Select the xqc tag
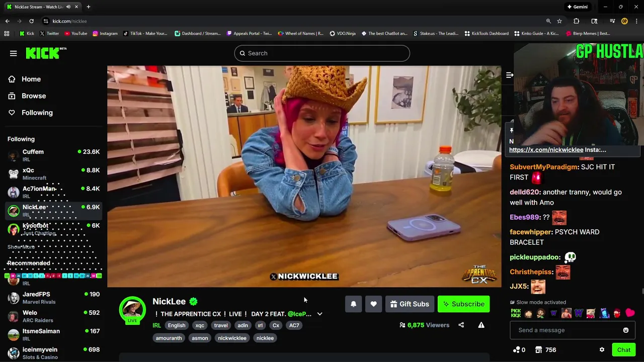This screenshot has height=362, width=644. tap(200, 325)
